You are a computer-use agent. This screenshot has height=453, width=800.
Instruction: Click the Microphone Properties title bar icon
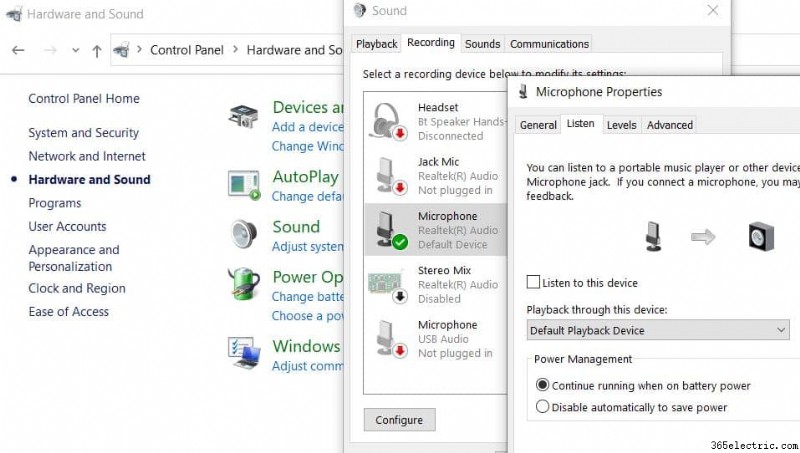(x=523, y=92)
